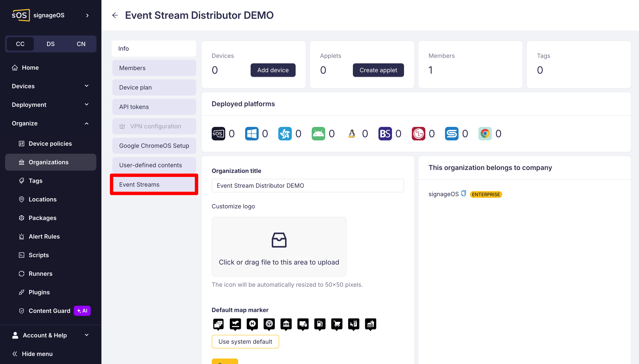Click the Add device button
Screen dimensions: 639x364
[273, 70]
